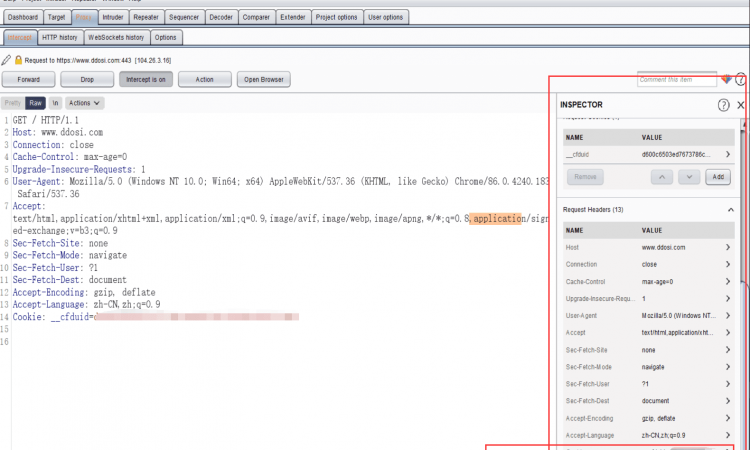Image resolution: width=750 pixels, height=450 pixels.
Task: Expand the Sec-Fetch-User header row
Action: [x=728, y=384]
